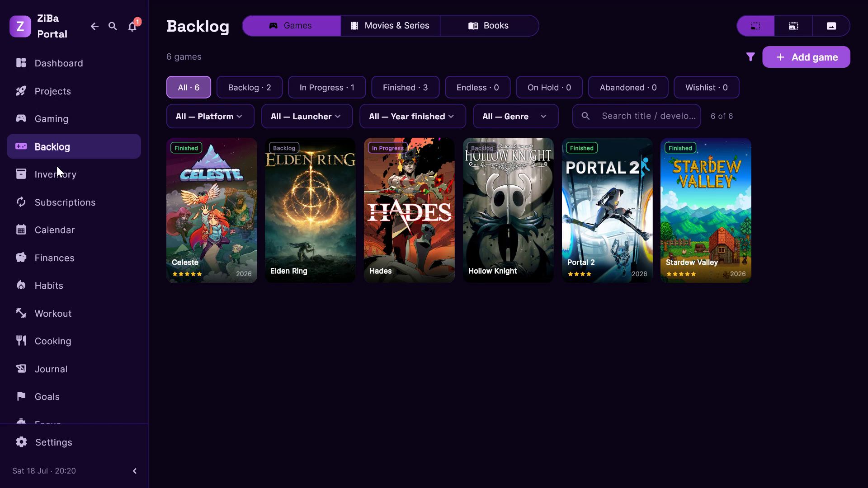Go to Goals from sidebar label

pyautogui.click(x=47, y=397)
